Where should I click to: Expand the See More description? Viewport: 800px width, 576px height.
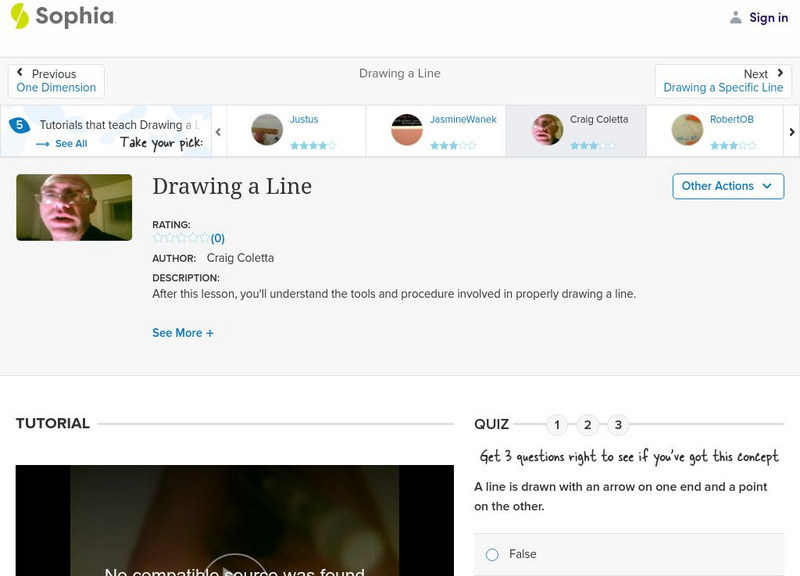click(x=183, y=332)
